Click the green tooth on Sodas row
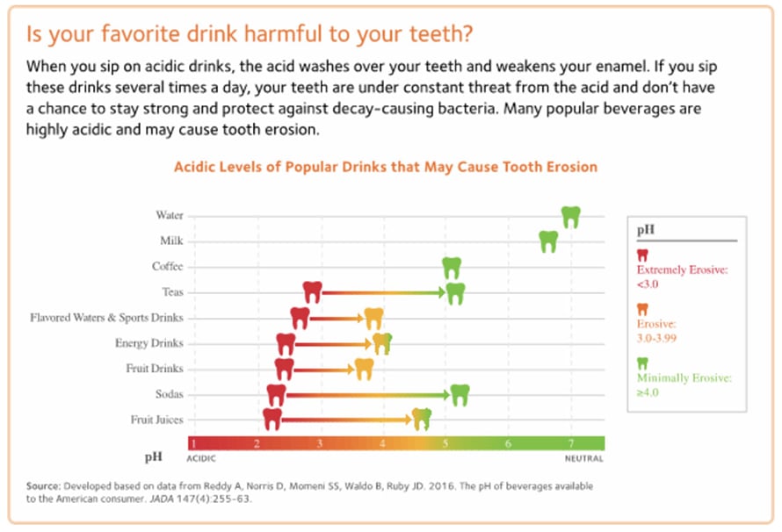Viewport: 782px width, 532px height. tap(460, 394)
